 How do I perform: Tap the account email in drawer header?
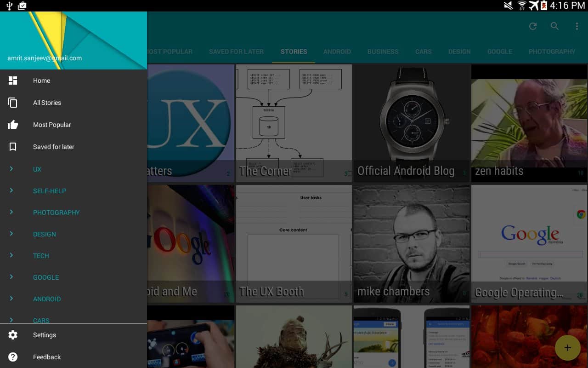(x=45, y=58)
